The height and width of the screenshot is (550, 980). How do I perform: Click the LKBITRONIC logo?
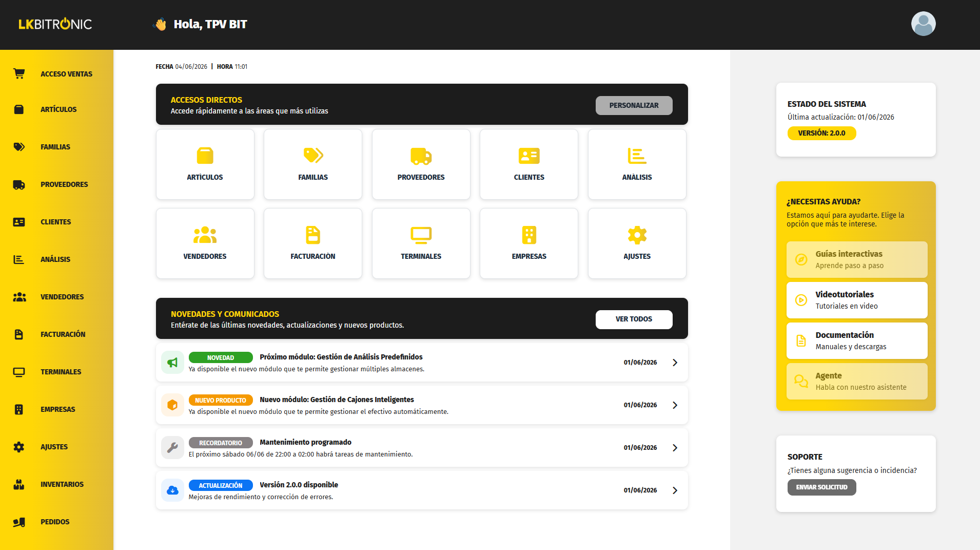[x=55, y=24]
